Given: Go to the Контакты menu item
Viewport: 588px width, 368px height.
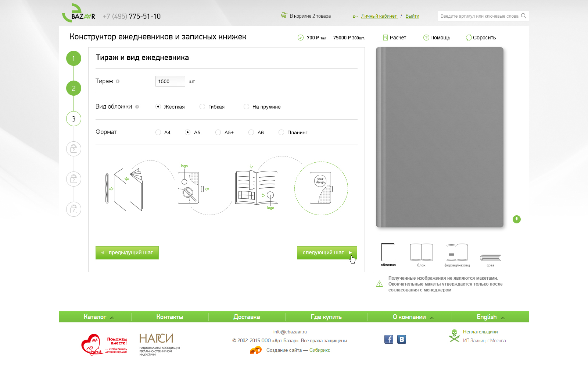Looking at the screenshot, I should coord(169,317).
